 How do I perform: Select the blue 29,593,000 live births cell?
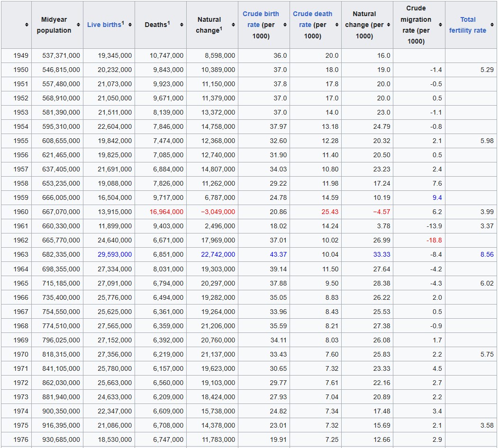115,254
